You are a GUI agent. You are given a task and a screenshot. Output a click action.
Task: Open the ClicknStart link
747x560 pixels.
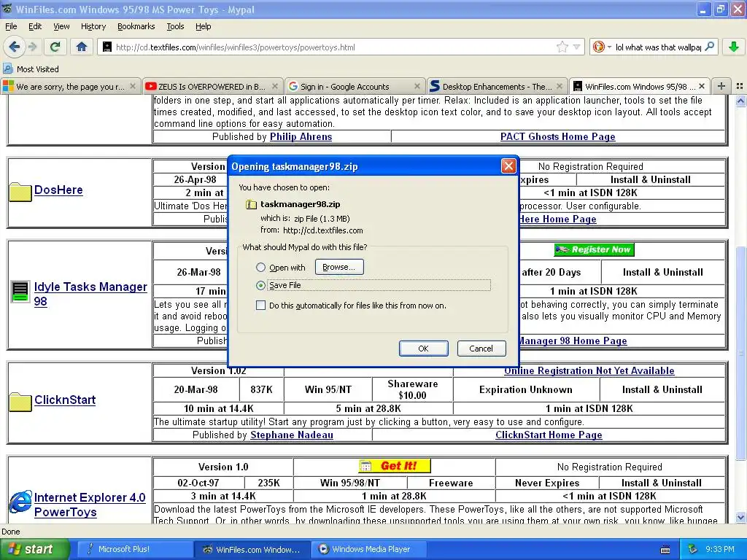point(65,400)
